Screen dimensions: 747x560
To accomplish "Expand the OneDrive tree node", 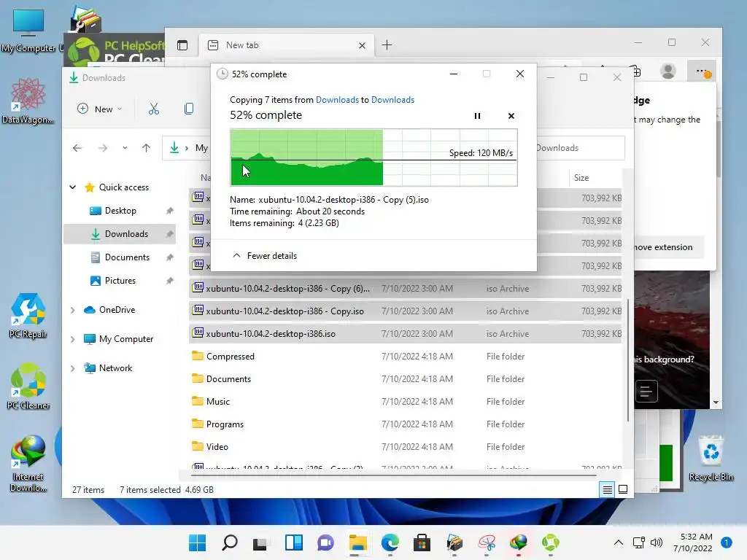I will 73,310.
